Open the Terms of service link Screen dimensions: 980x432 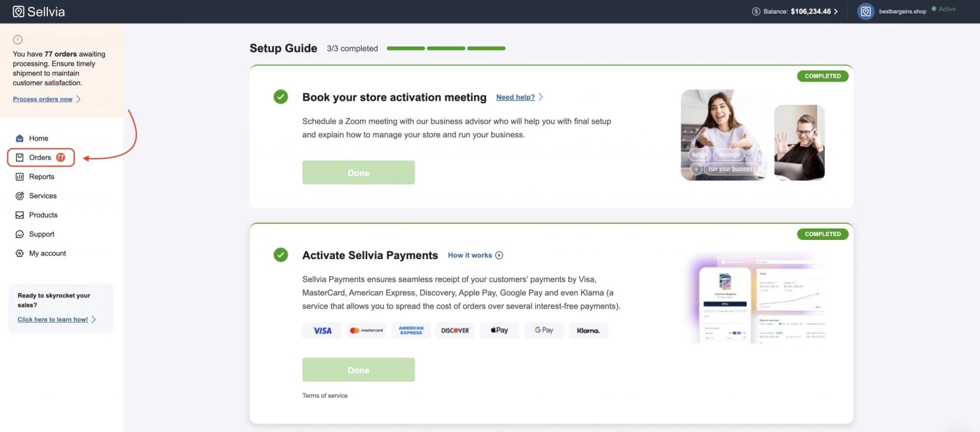(325, 395)
